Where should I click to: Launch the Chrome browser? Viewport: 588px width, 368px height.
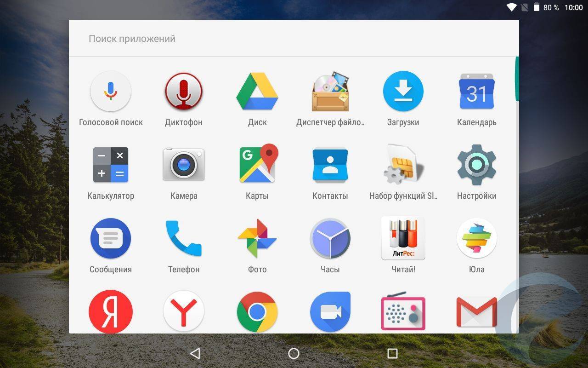click(x=257, y=312)
